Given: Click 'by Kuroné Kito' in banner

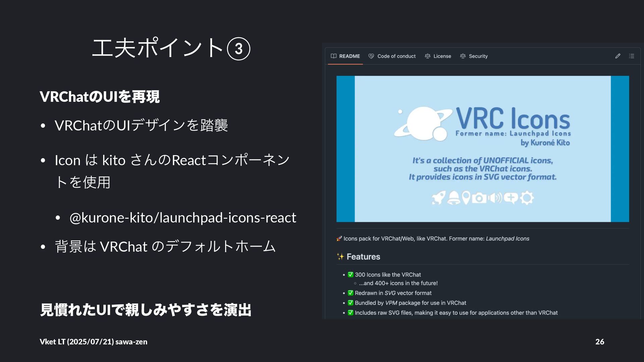Looking at the screenshot, I should [x=545, y=142].
